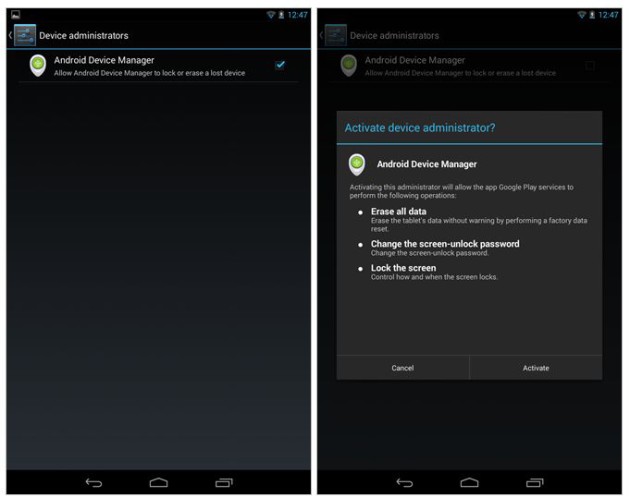This screenshot has height=497, width=630.
Task: Tap battery icon in right status bar
Action: click(592, 15)
